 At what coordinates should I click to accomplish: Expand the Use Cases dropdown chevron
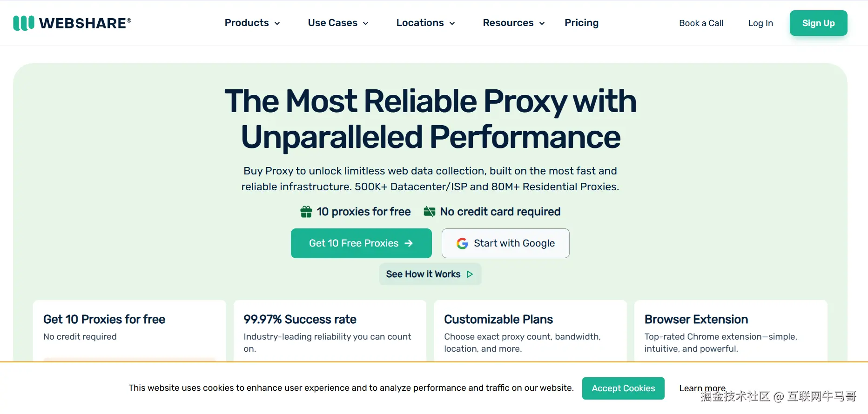click(366, 23)
